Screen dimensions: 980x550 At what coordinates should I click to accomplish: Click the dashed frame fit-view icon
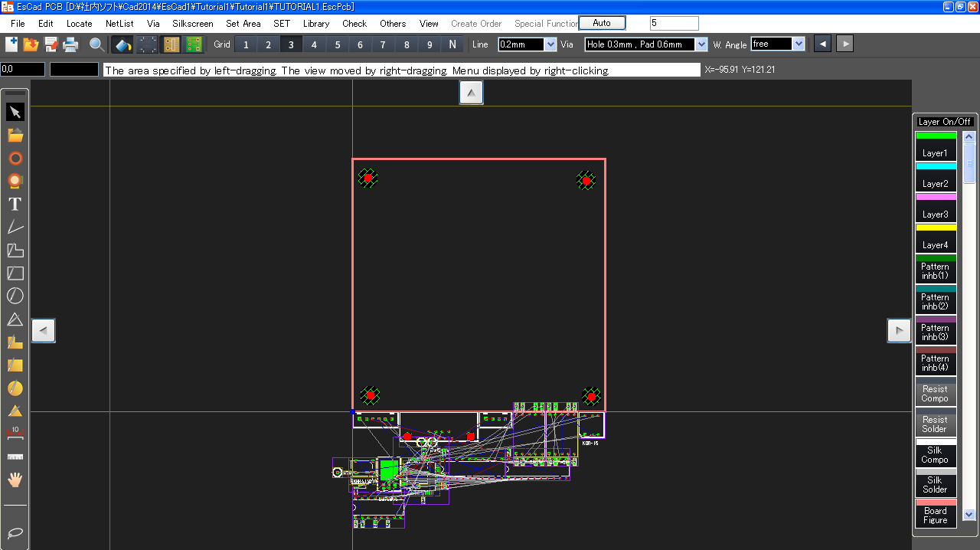[x=148, y=44]
